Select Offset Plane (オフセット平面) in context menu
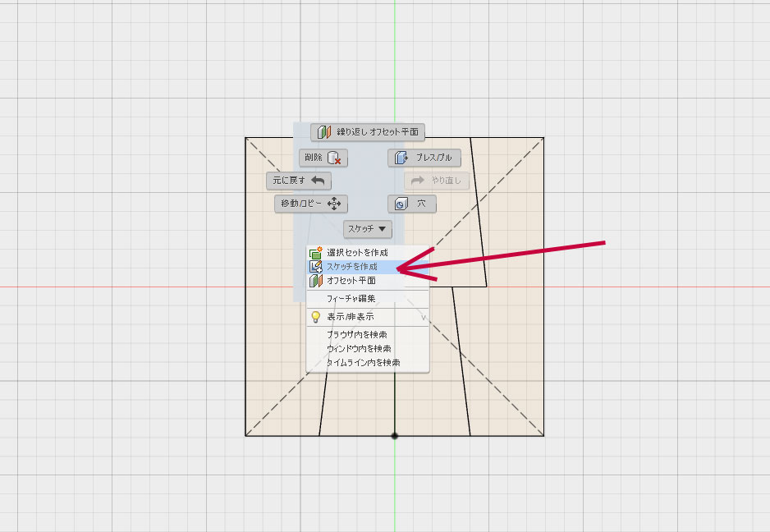The image size is (770, 532). pyautogui.click(x=351, y=281)
